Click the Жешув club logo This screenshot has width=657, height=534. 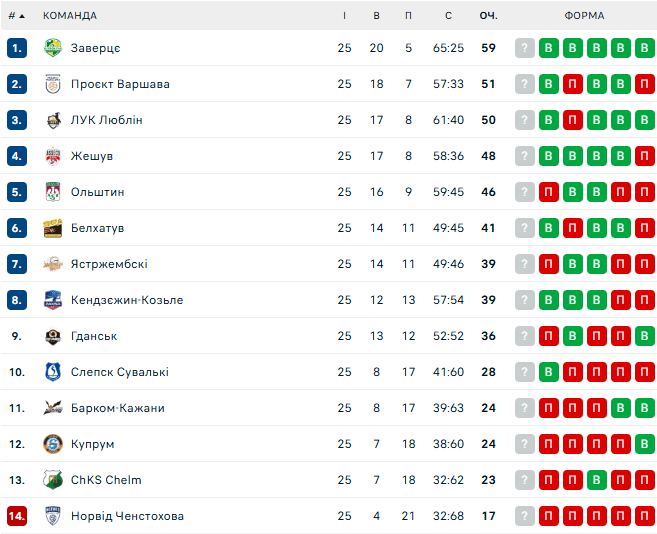[x=53, y=156]
